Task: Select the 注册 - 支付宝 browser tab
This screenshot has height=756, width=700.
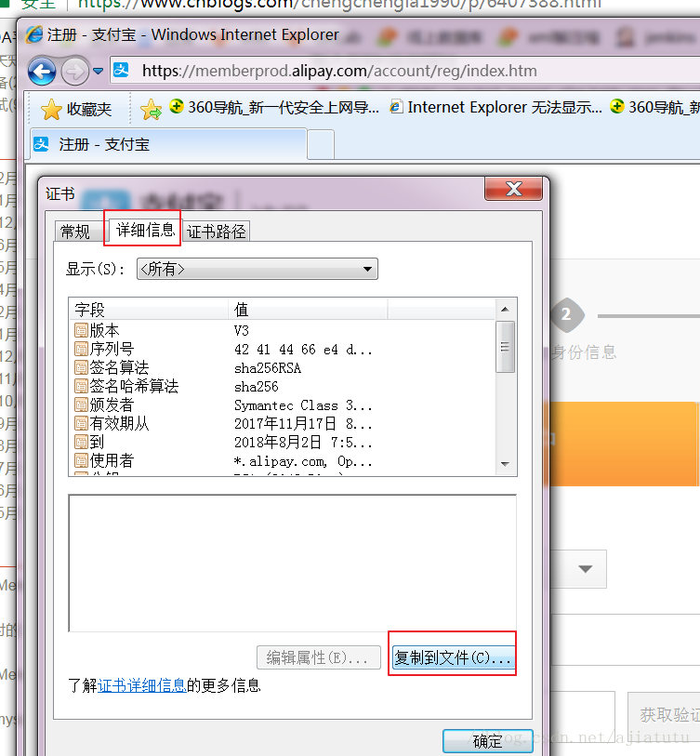Action: click(169, 144)
